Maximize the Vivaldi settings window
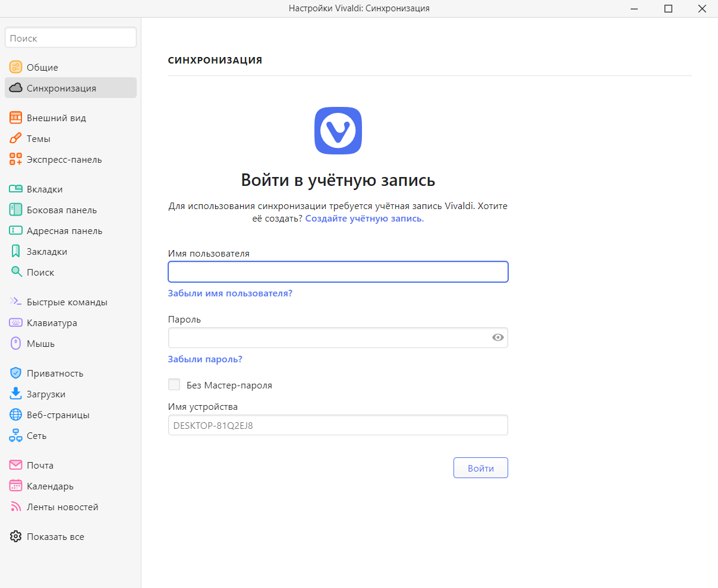 click(x=668, y=8)
